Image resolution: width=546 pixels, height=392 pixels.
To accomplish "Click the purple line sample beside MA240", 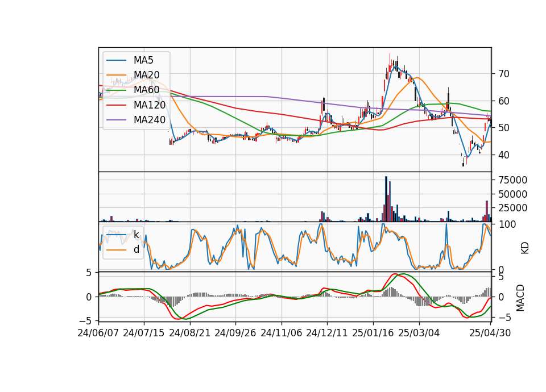I will [116, 120].
